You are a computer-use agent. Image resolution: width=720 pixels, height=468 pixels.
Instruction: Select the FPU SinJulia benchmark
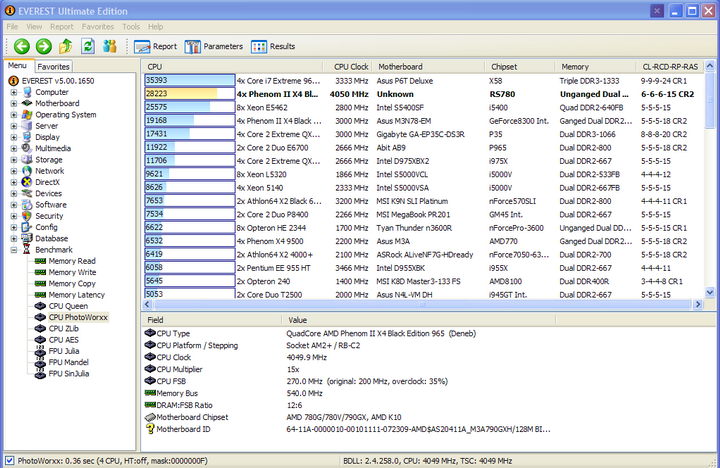click(68, 373)
